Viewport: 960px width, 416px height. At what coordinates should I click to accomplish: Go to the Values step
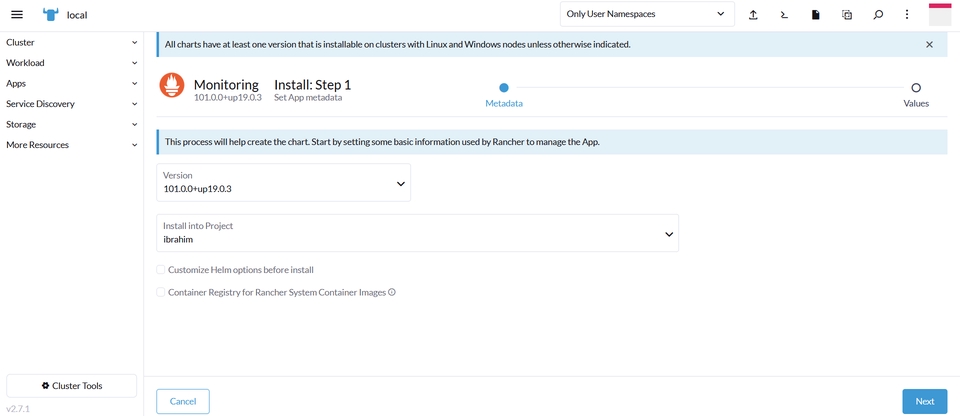[916, 95]
